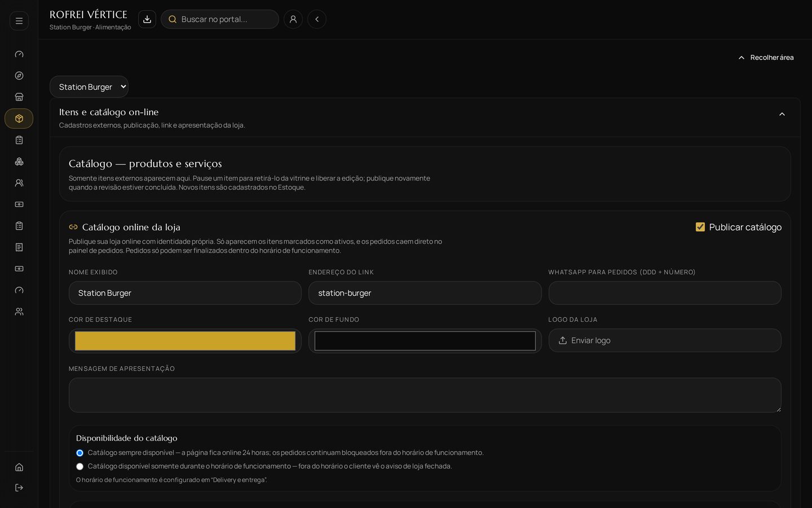Image resolution: width=812 pixels, height=508 pixels.
Task: Open the hamburger menu in the sidebar
Action: tap(19, 21)
